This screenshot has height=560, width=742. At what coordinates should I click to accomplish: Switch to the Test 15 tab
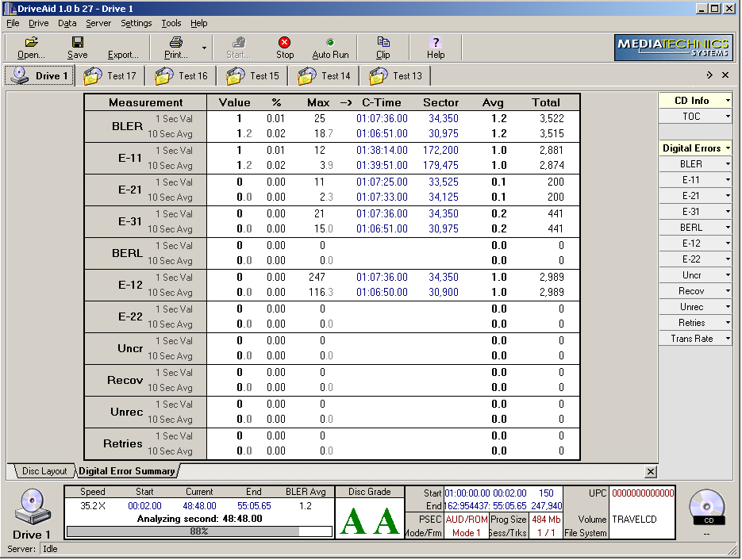(x=254, y=76)
